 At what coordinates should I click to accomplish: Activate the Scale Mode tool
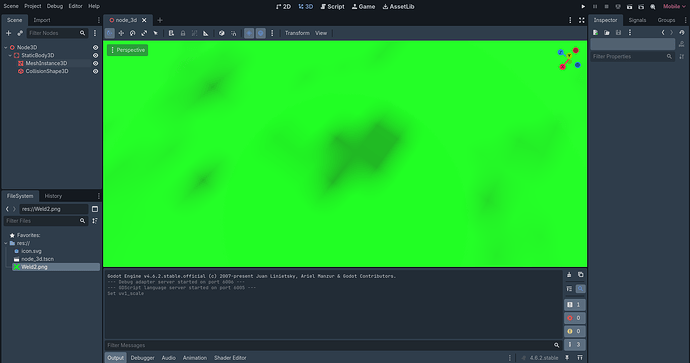click(x=144, y=33)
